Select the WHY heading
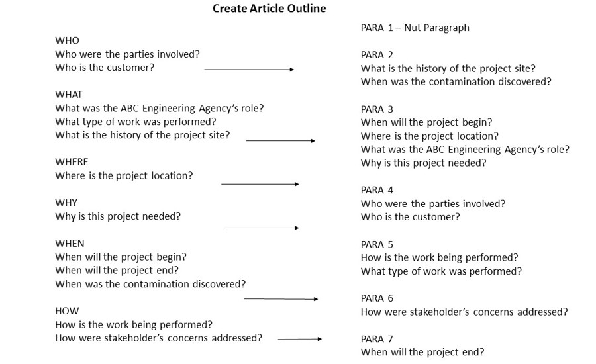Image resolution: width=596 pixels, height=364 pixels. click(66, 203)
